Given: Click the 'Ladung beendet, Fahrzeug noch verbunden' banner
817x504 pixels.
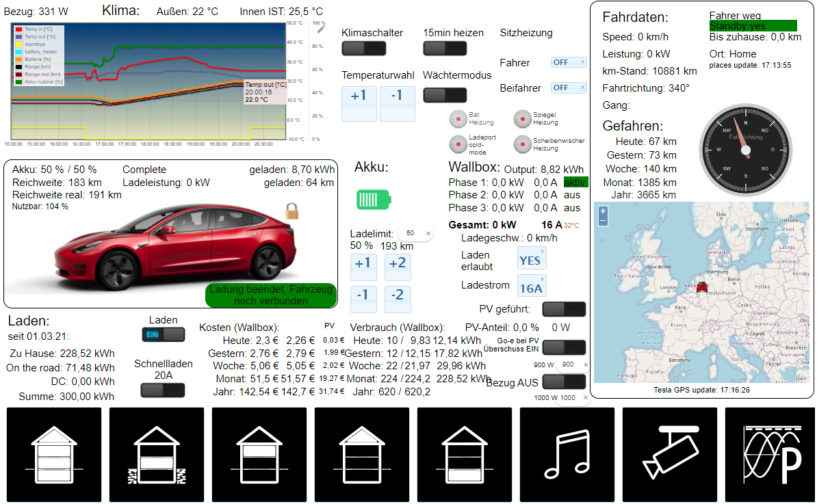Looking at the screenshot, I should point(271,295).
